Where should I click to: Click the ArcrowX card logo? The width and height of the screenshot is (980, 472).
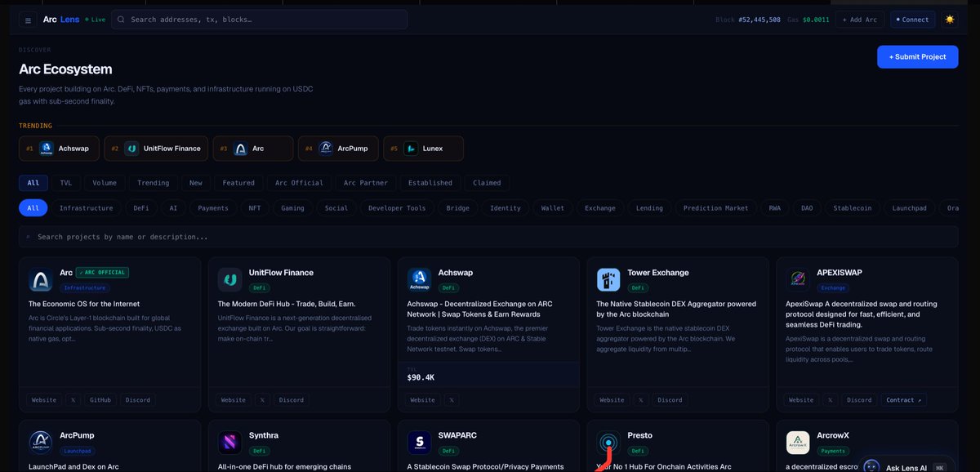pyautogui.click(x=798, y=443)
